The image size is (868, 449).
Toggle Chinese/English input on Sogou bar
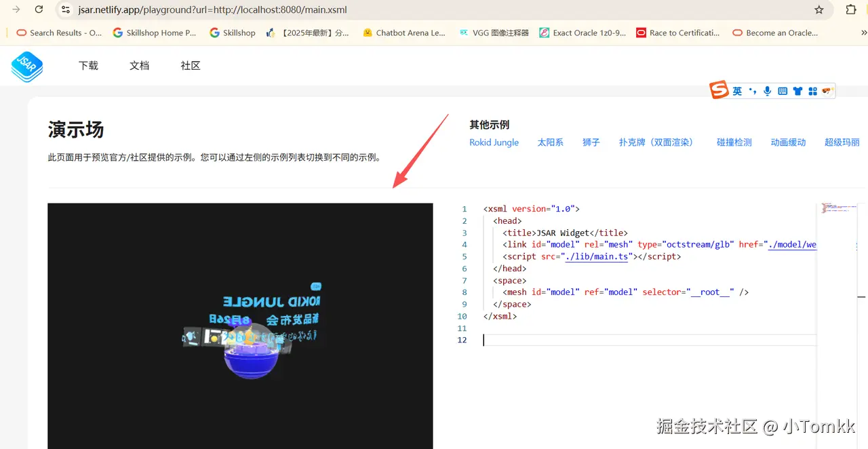737,90
